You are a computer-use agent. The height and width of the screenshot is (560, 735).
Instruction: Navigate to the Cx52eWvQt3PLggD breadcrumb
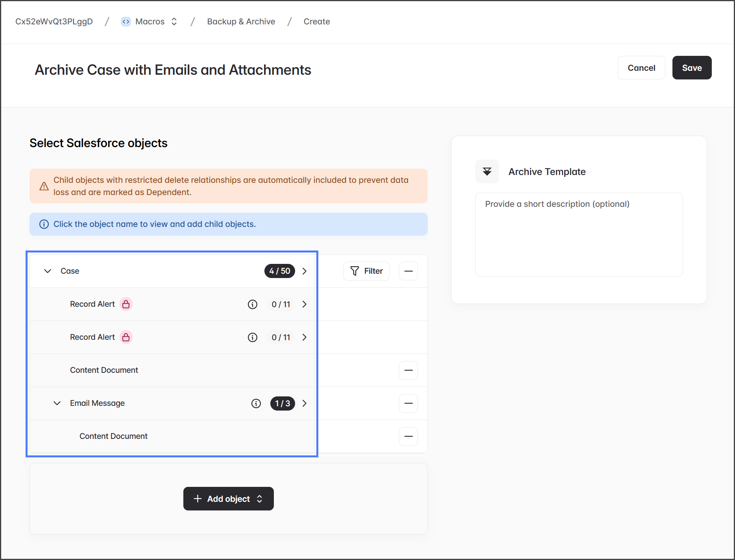click(54, 22)
